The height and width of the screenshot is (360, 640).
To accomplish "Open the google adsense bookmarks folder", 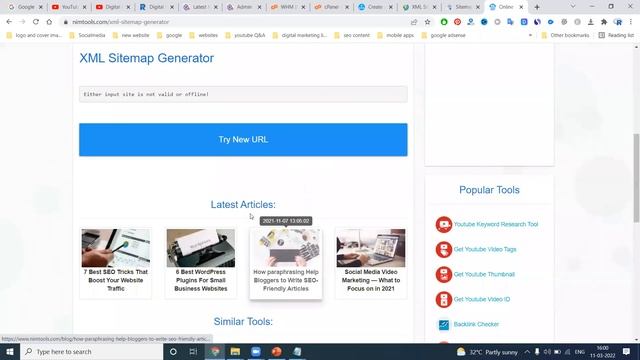I will point(443,36).
